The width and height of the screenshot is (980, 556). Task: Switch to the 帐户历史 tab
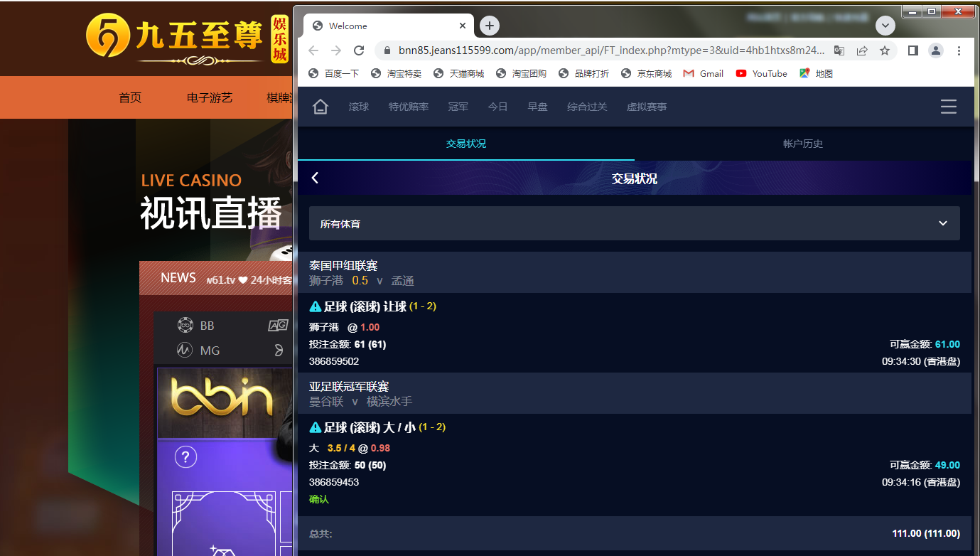point(802,144)
